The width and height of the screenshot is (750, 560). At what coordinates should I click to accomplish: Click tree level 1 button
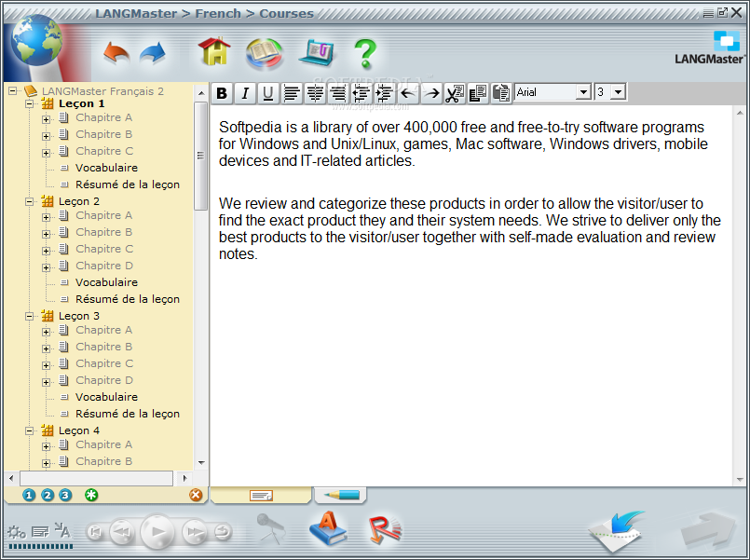pos(29,496)
